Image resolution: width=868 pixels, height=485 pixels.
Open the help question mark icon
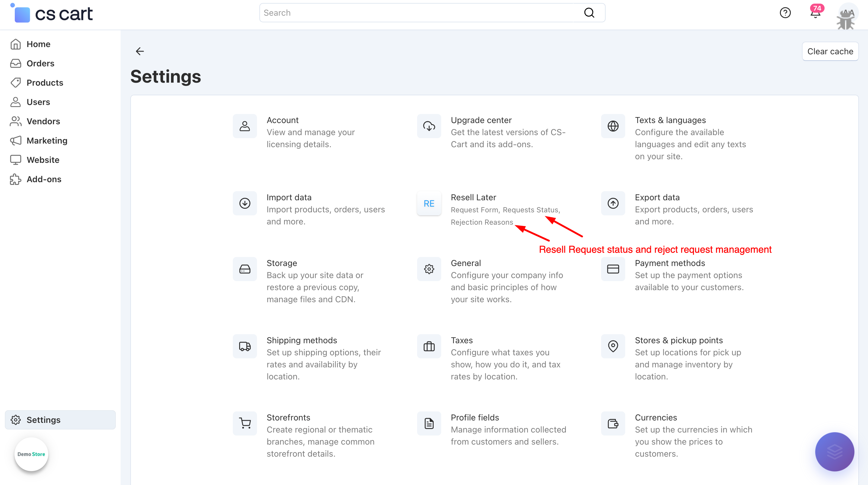point(785,13)
